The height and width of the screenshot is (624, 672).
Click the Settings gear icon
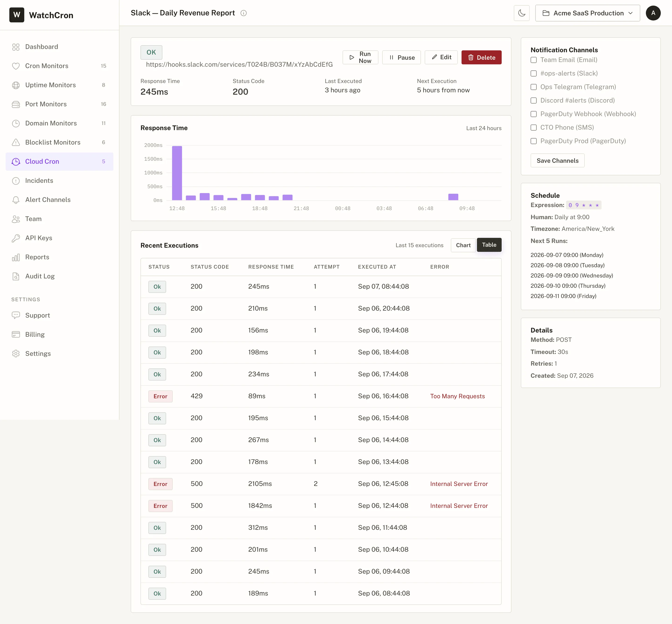tap(16, 354)
